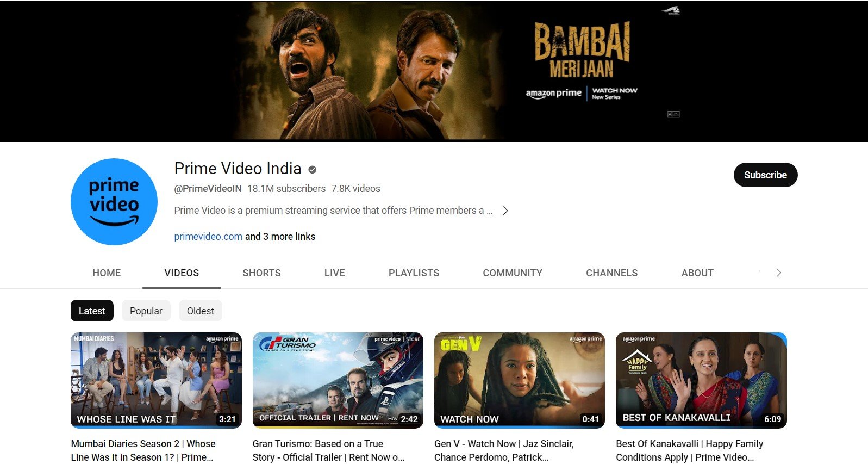Open the Channels tab
The image size is (868, 464).
pyautogui.click(x=611, y=273)
